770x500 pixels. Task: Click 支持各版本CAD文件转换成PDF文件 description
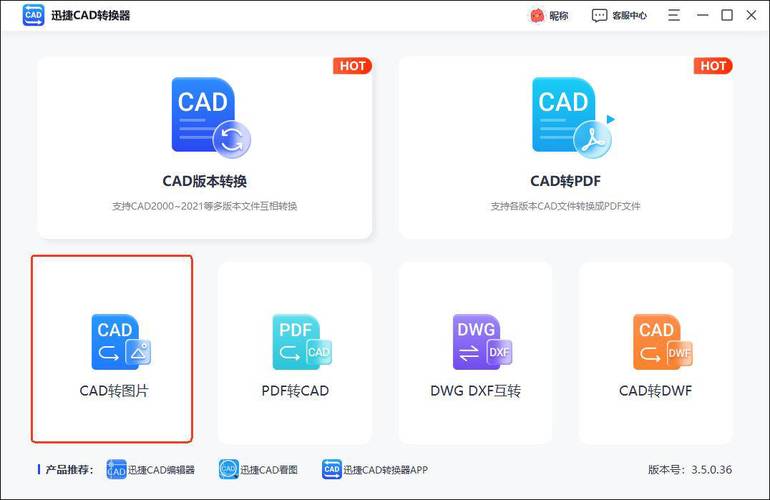pos(565,206)
